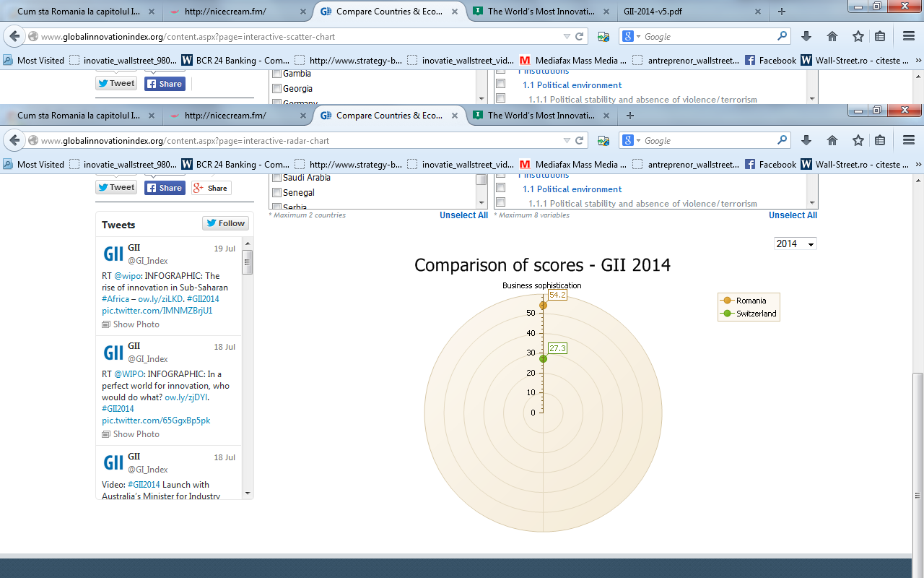Expand URL history dropdown in radar-chart address bar
Image resolution: width=924 pixels, height=578 pixels.
(x=566, y=141)
